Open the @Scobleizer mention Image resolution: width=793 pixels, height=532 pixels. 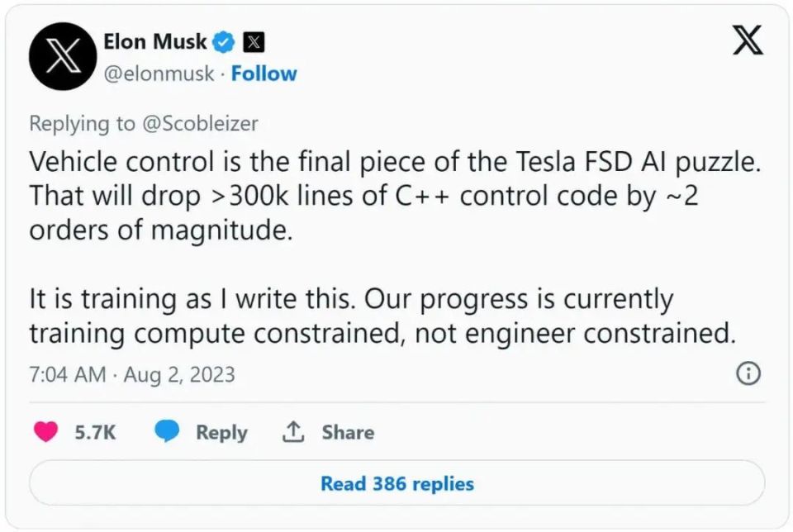pos(199,123)
